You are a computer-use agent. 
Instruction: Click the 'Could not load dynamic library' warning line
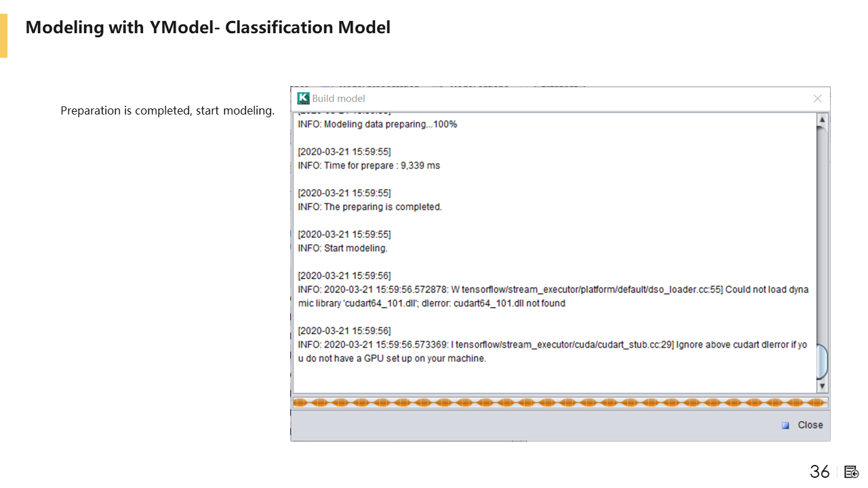[x=553, y=296]
